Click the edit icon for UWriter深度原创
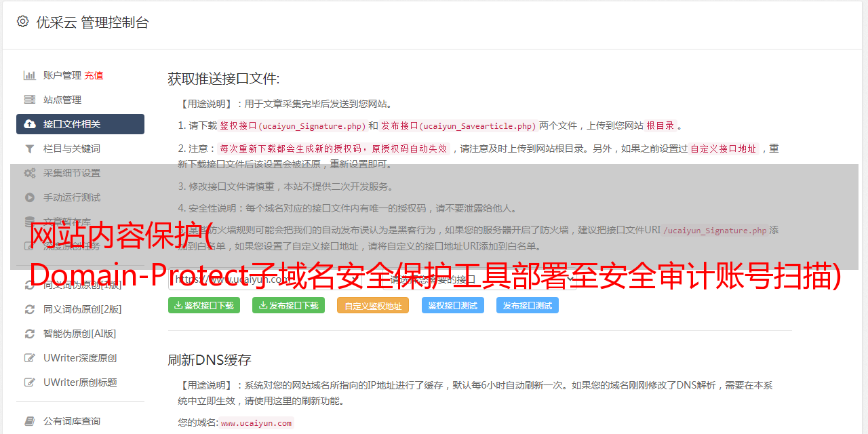This screenshot has height=434, width=868. coord(30,358)
